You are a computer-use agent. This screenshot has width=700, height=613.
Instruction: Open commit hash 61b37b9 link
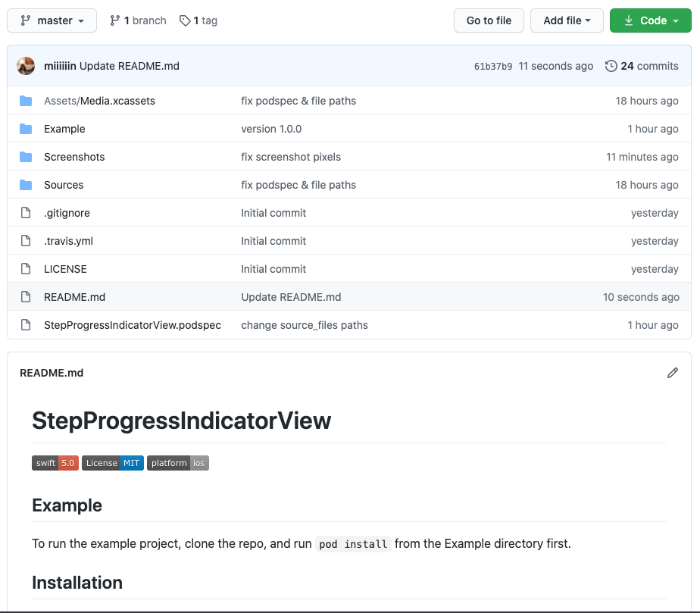493,67
